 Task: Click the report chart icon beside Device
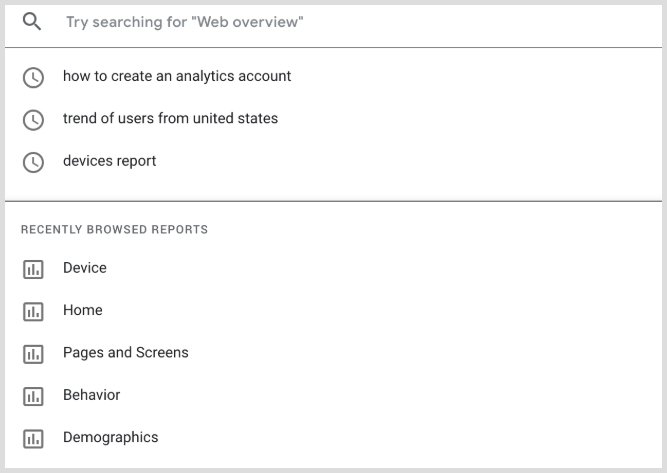(33, 269)
